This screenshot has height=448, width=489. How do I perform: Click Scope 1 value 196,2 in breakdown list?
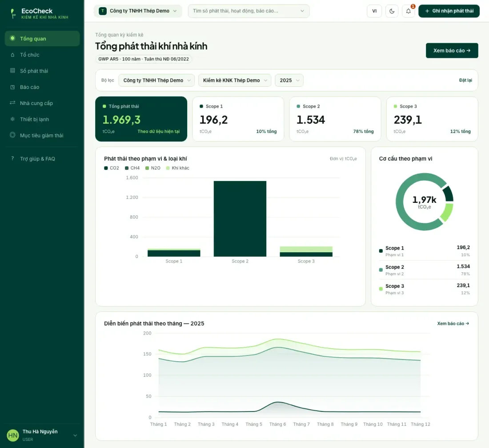point(463,247)
